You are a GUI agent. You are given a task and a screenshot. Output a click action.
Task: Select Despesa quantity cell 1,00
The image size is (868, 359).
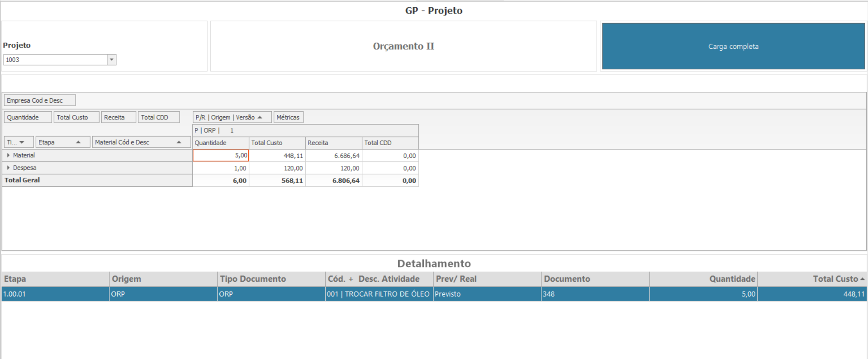coord(221,168)
